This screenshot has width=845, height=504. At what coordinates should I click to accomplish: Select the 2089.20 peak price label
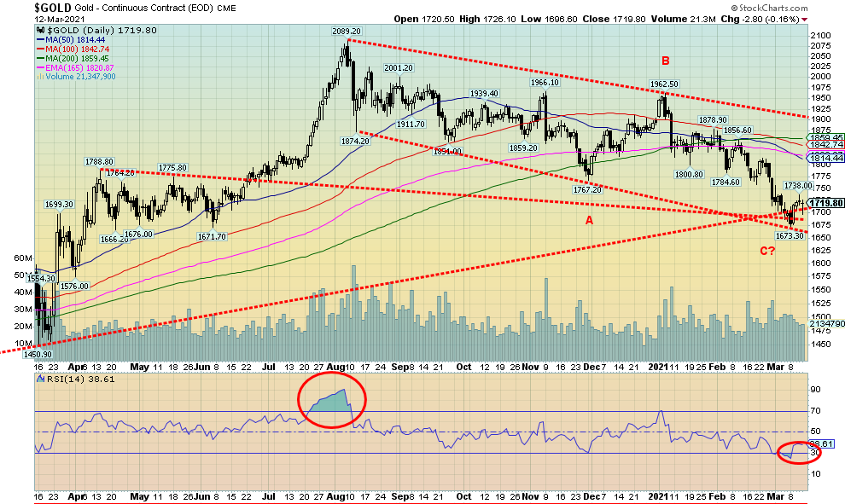coord(348,31)
